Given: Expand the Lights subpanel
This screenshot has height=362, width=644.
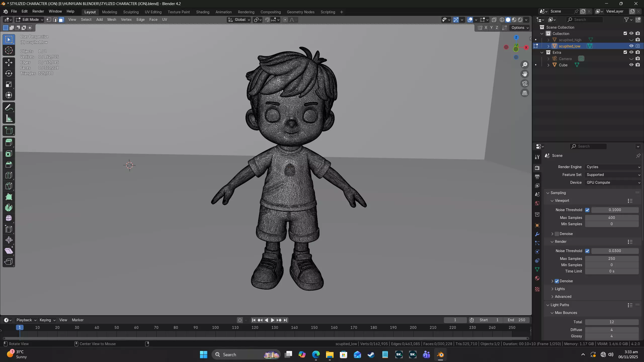Looking at the screenshot, I should click(x=559, y=289).
